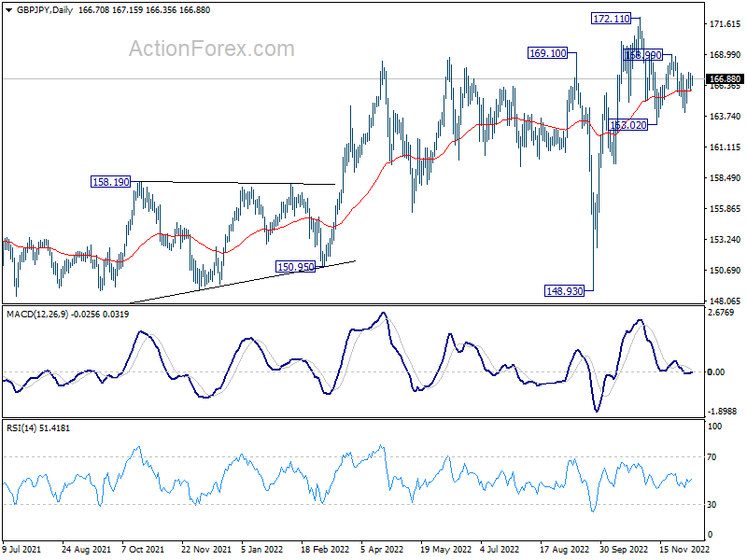Click the 19 May 2022 date label
747x560 pixels.
pyautogui.click(x=445, y=550)
